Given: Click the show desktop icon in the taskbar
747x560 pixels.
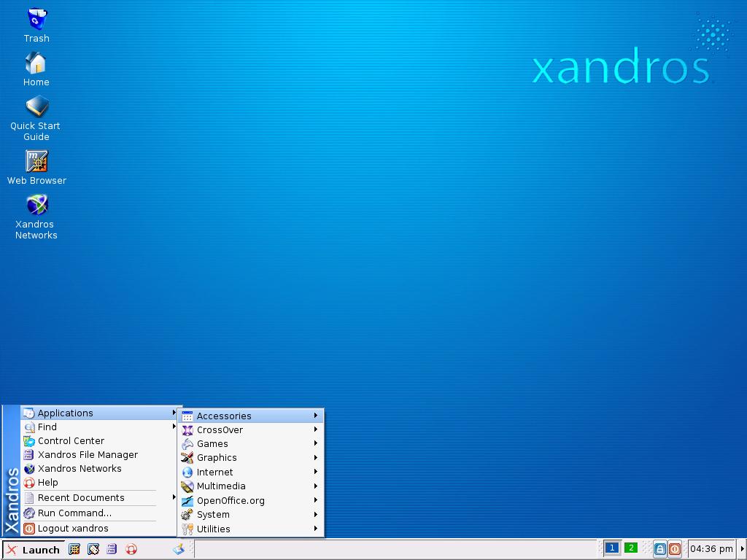Looking at the screenshot, I should (x=179, y=549).
